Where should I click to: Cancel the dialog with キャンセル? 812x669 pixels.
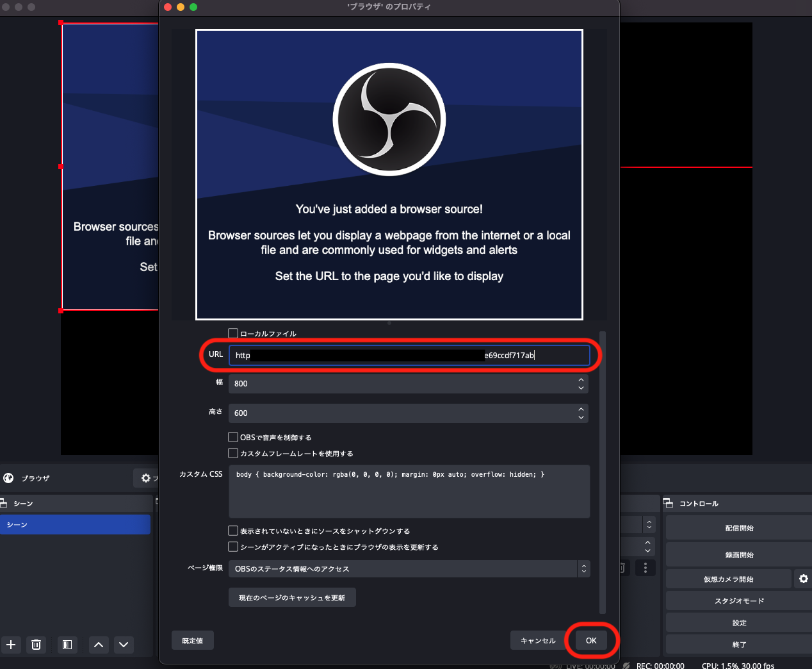click(538, 640)
